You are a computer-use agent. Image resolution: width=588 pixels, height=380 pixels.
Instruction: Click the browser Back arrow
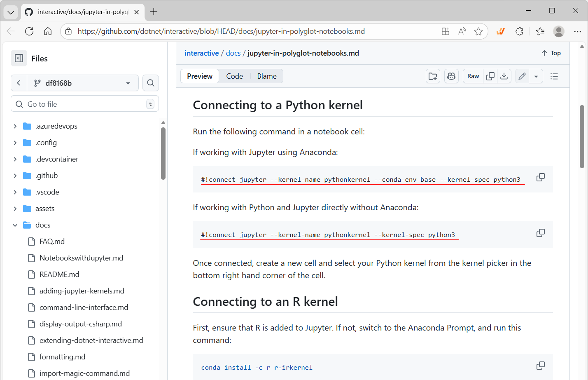[11, 31]
